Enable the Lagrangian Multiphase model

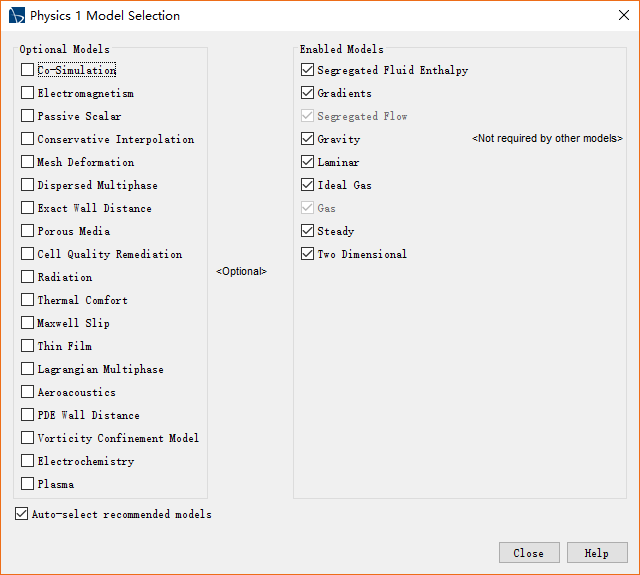coord(27,369)
